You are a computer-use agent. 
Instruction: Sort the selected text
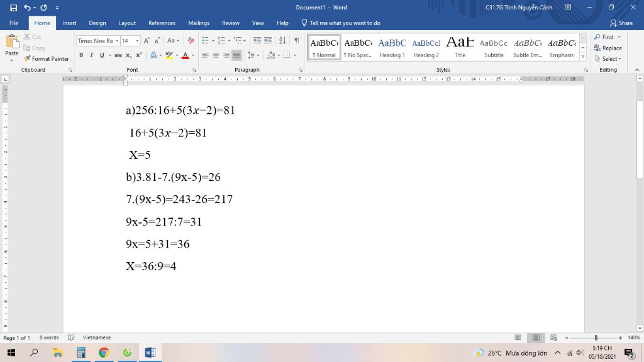[282, 40]
